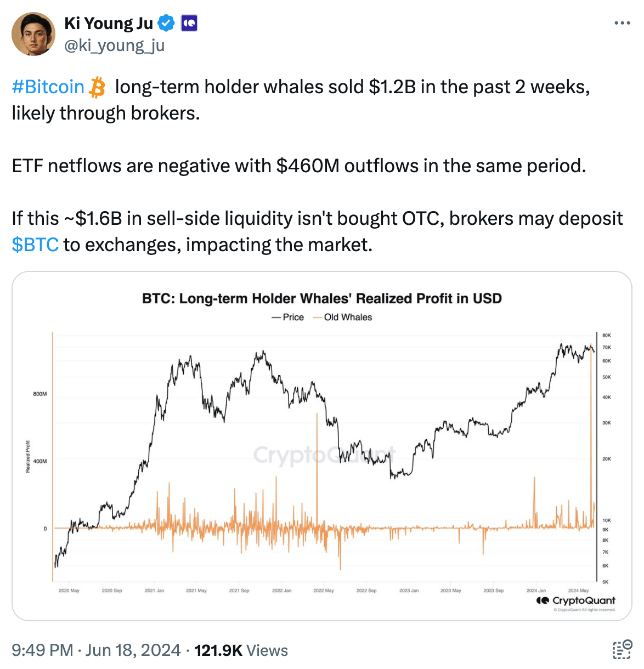Toggle the Price series in the chart legend
Image resolution: width=644 pixels, height=669 pixels.
coord(289,317)
